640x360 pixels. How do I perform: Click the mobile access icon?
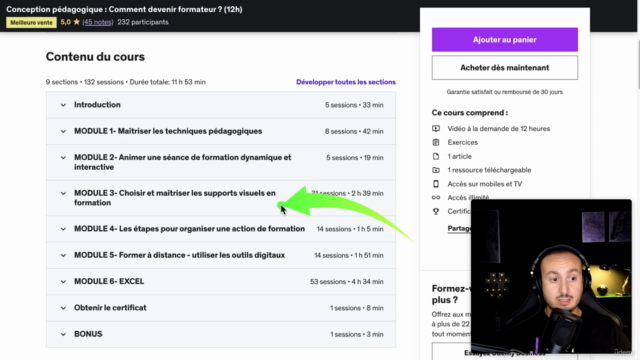point(436,184)
